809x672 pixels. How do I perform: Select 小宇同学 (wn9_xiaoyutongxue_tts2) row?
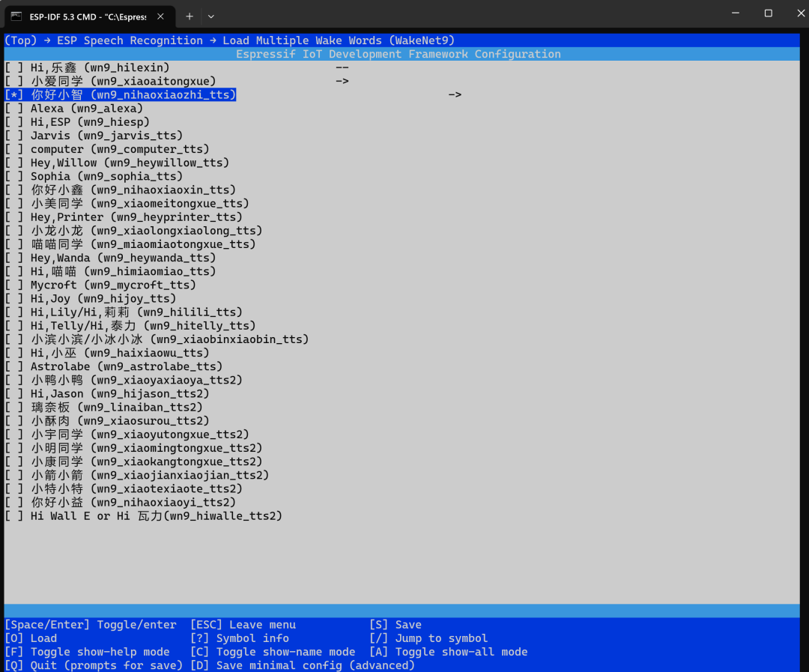[x=127, y=435]
